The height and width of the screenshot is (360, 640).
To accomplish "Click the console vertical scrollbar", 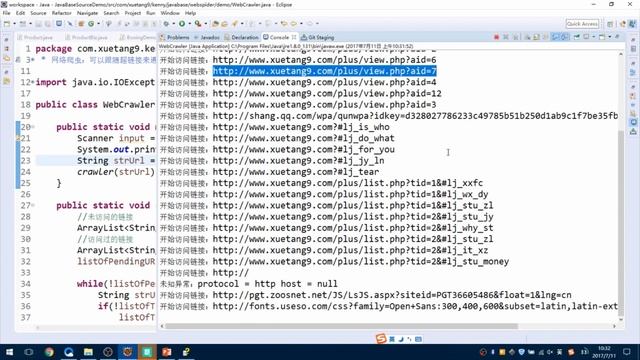I will coord(621,222).
